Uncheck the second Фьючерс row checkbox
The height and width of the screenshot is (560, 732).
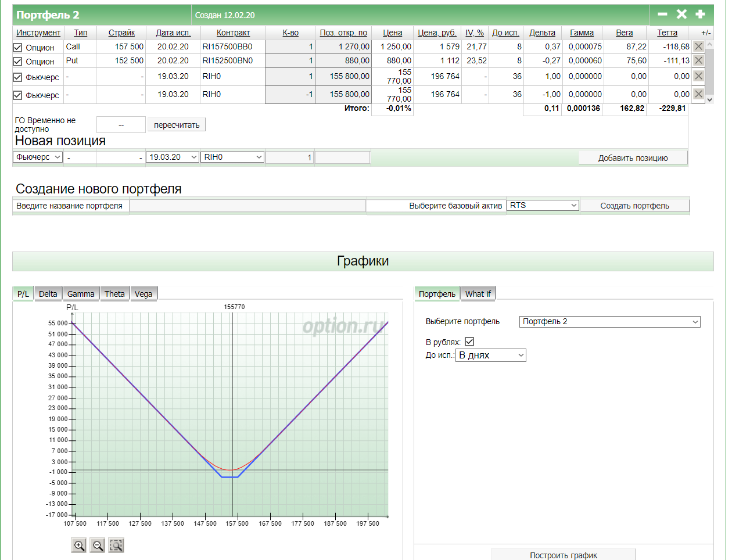[x=17, y=95]
